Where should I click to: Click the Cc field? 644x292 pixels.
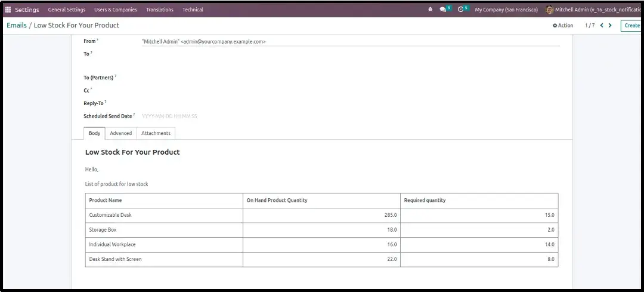coord(351,90)
